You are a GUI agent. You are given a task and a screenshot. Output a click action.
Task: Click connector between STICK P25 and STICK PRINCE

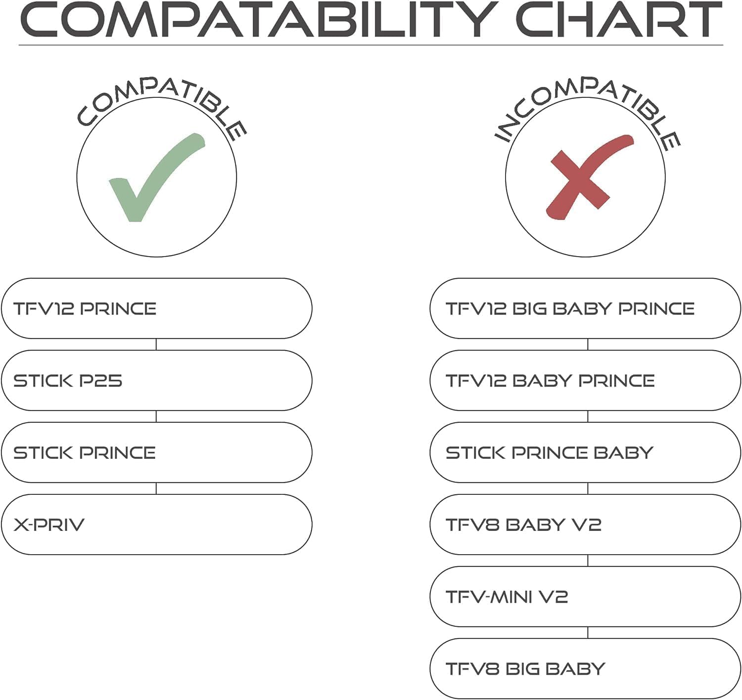pos(156,416)
